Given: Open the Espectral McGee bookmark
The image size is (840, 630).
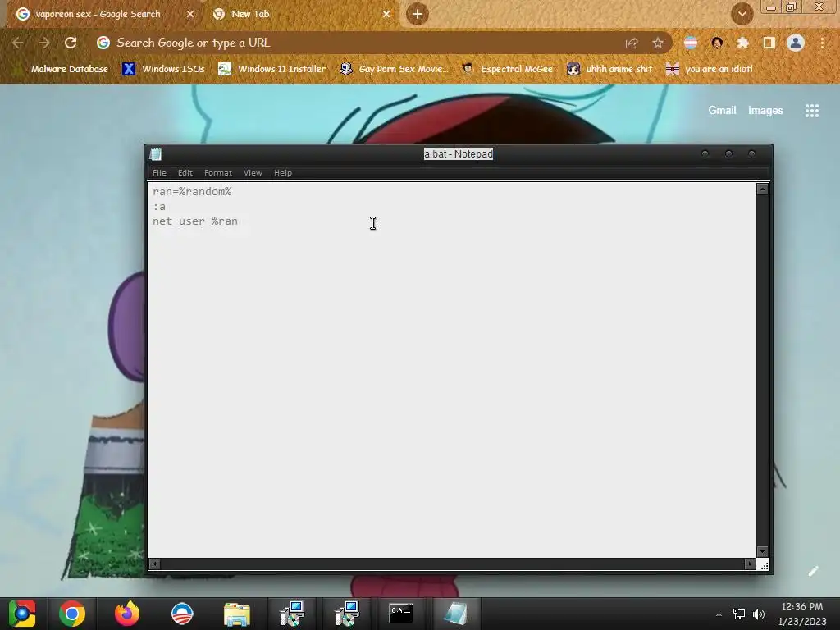Looking at the screenshot, I should 507,69.
